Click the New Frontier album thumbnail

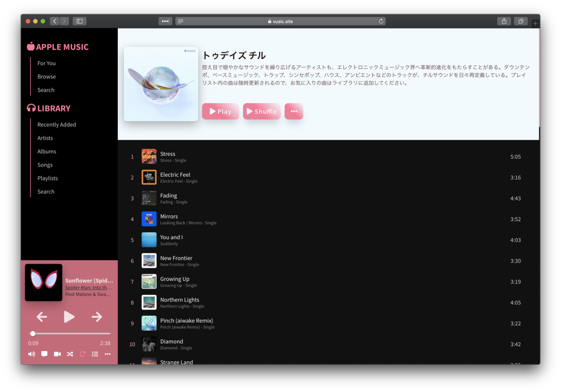pos(149,261)
